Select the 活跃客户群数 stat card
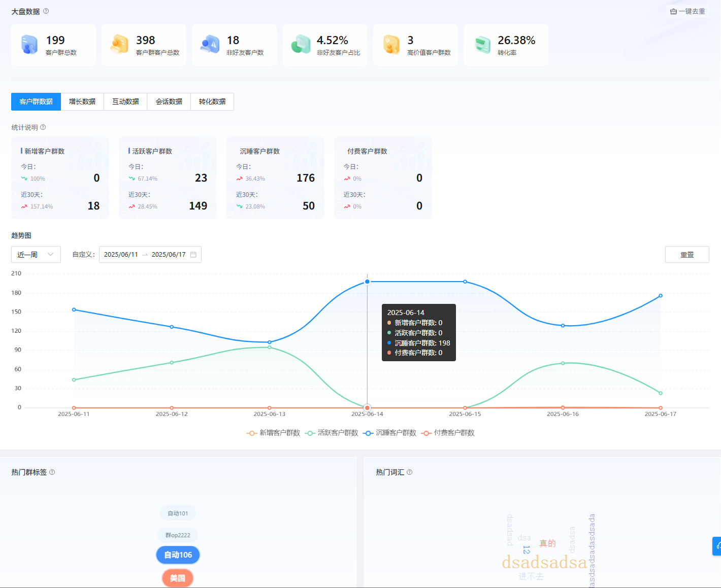The image size is (721, 588). tap(168, 178)
